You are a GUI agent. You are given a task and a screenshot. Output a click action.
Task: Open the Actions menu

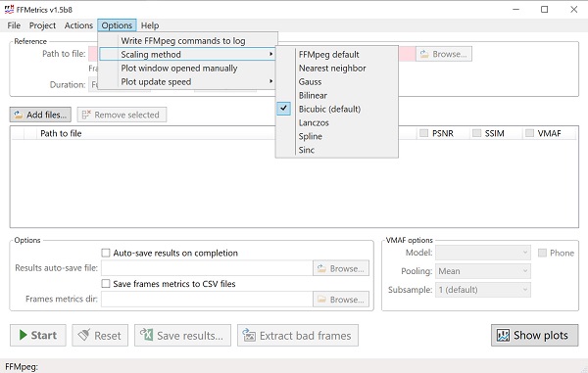pos(78,25)
